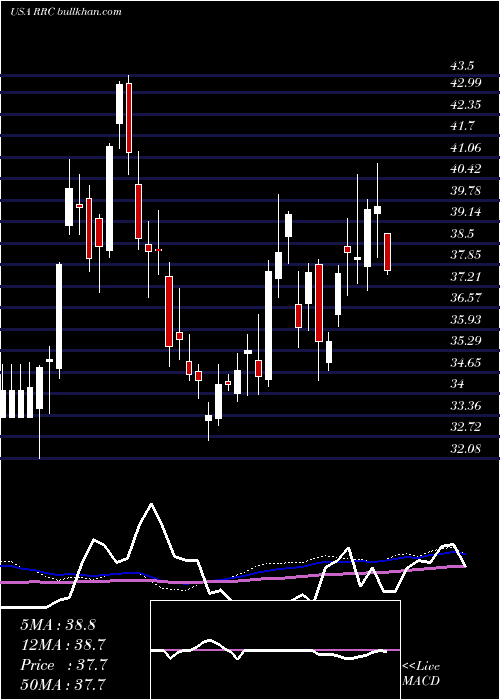This screenshot has width=500, height=700.
Task: Click the '5MA : 38.8' readout
Action: [x=58, y=625]
